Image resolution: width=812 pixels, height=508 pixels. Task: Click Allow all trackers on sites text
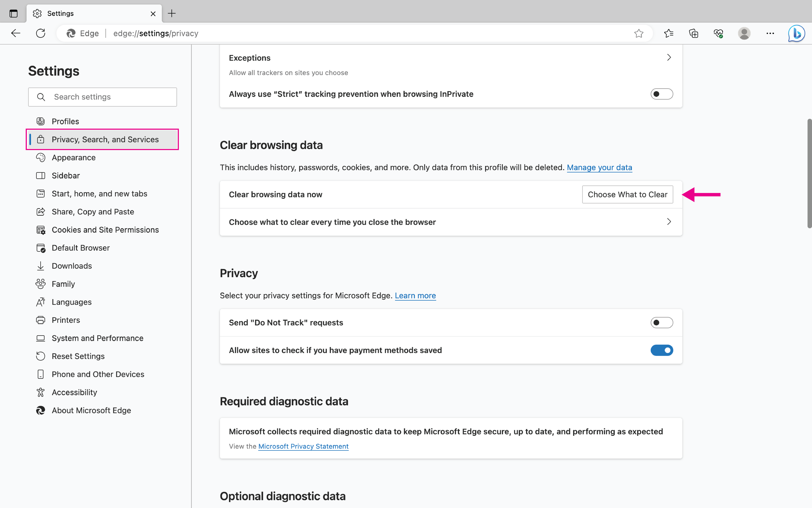288,73
